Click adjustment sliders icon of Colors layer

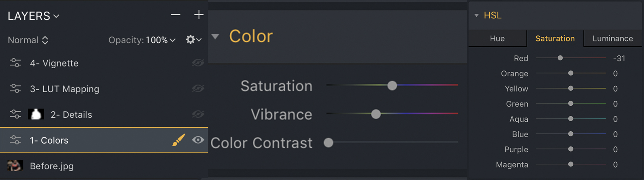click(15, 140)
